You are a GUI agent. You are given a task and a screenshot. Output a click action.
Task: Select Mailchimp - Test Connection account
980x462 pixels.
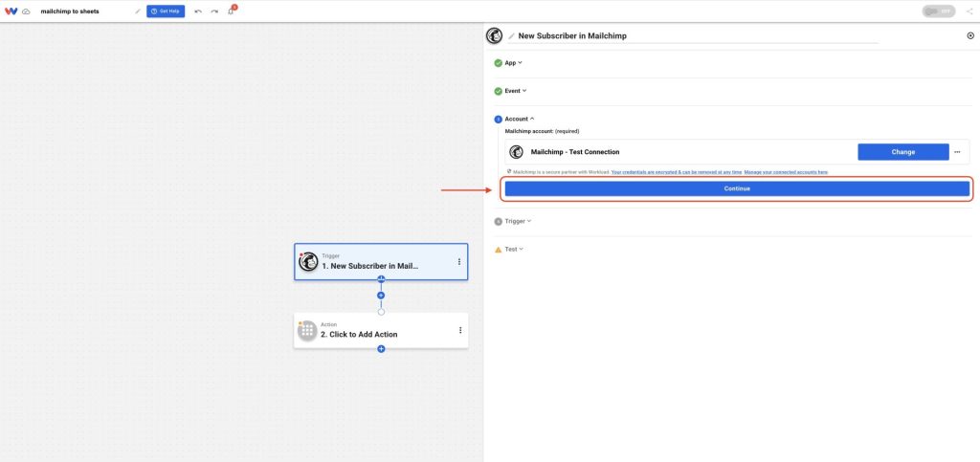[575, 152]
